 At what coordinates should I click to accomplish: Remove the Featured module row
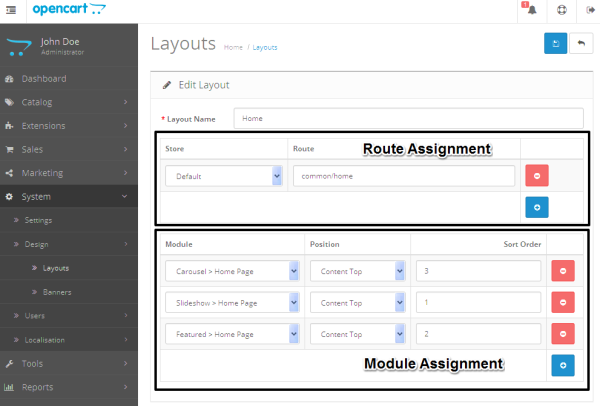pos(562,334)
